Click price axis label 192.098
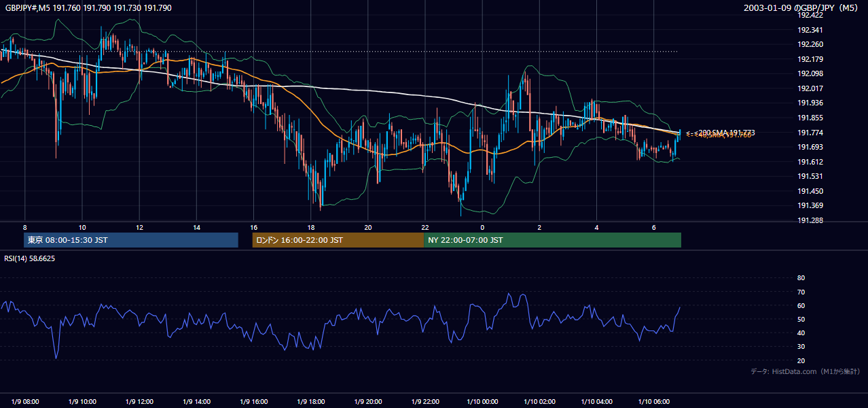The image size is (868, 408). coord(810,73)
